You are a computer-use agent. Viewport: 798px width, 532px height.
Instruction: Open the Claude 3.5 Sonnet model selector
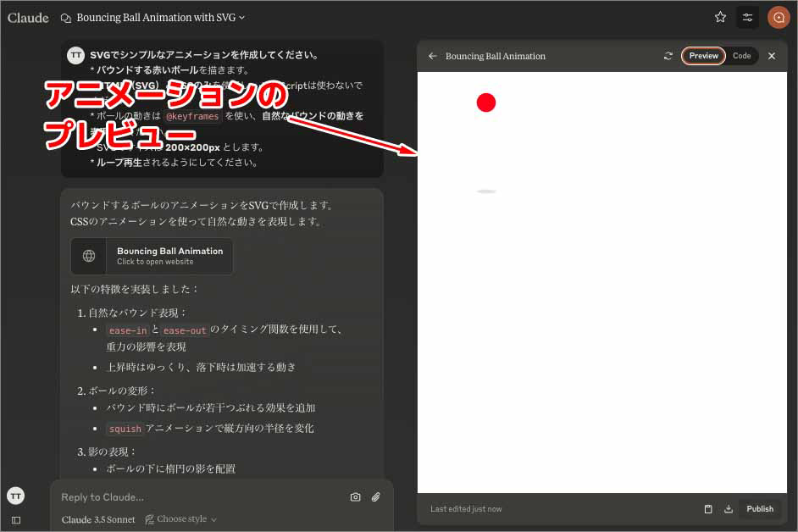pos(98,519)
